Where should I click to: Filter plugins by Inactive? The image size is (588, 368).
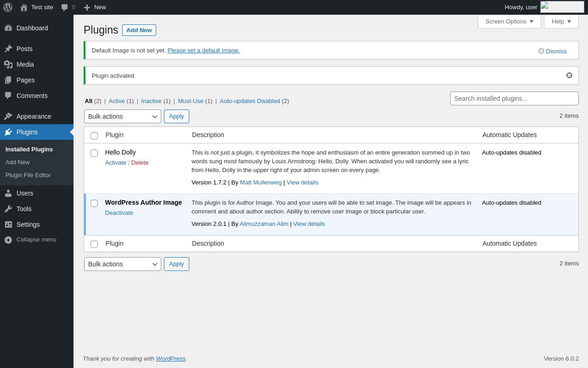click(151, 101)
